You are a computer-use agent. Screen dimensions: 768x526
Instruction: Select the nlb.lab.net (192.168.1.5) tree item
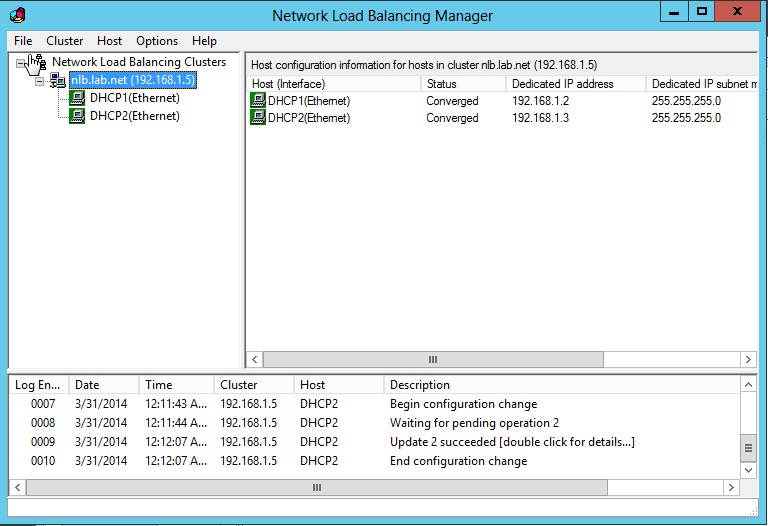(x=132, y=80)
